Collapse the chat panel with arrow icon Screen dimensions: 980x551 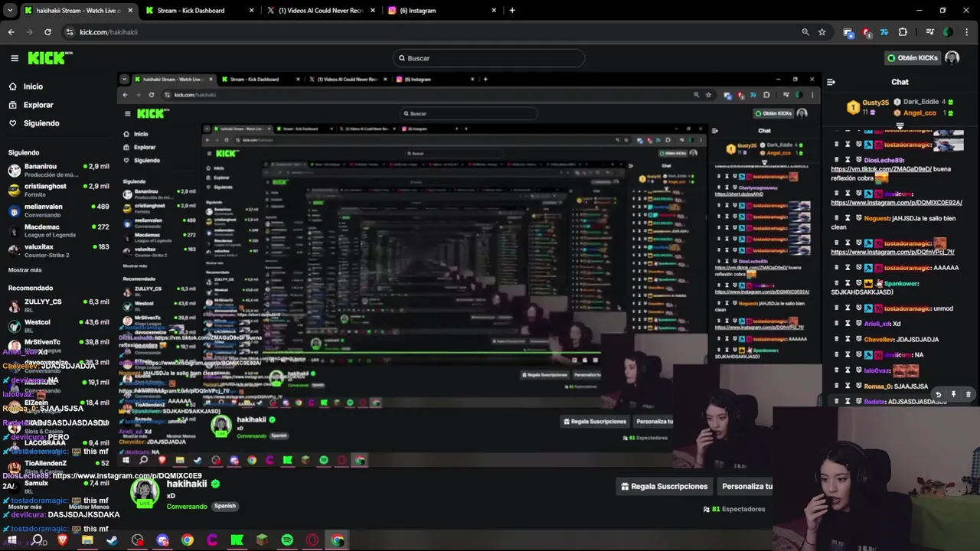831,82
